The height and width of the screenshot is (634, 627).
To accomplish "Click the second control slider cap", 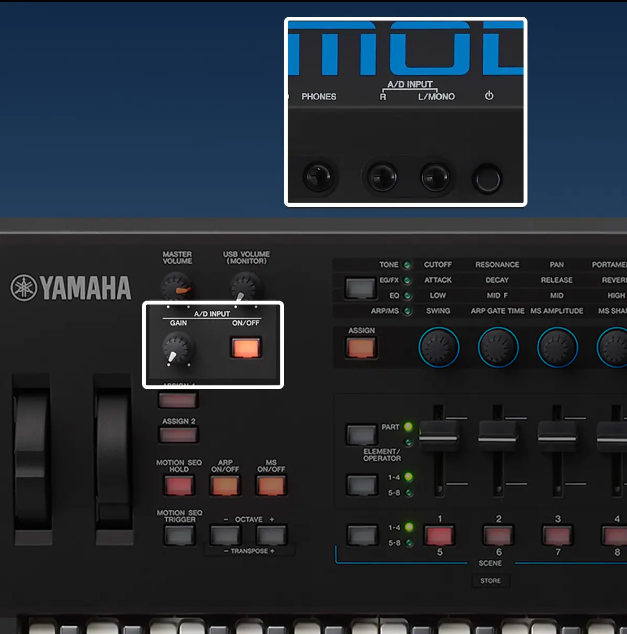I will [x=498, y=436].
